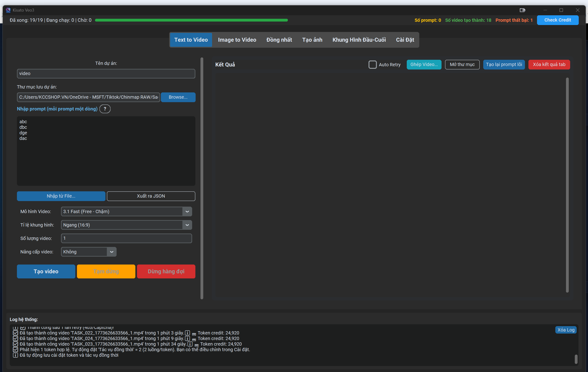The height and width of the screenshot is (372, 588).
Task: Click log line for TASK_022 video
Action: [126, 333]
